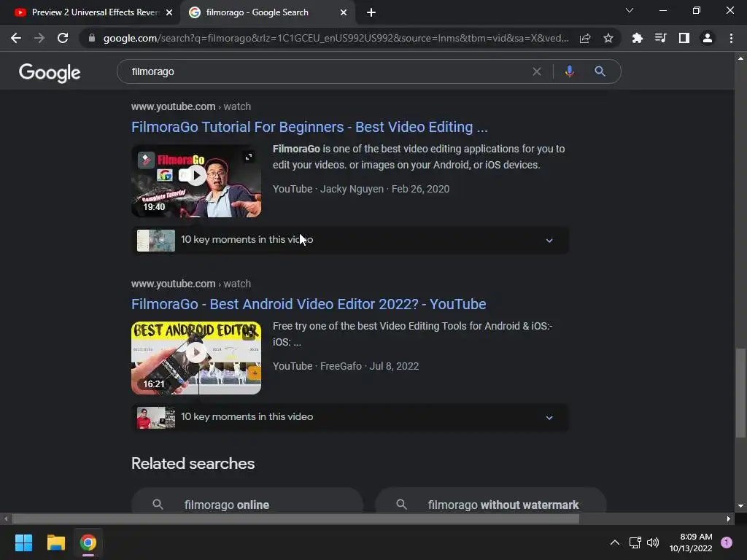Viewport: 747px width, 560px height.
Task: Start voice search with microphone
Action: (569, 71)
